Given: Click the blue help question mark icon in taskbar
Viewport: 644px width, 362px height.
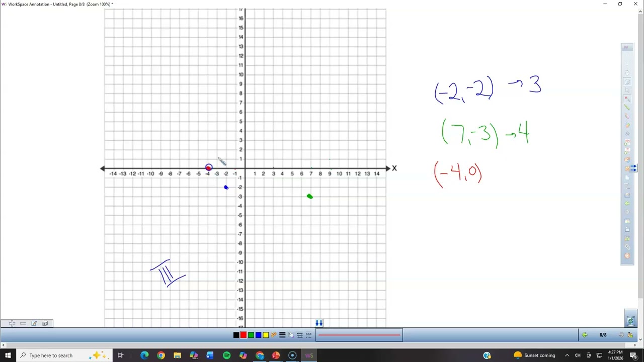Looking at the screenshot, I should 487,355.
